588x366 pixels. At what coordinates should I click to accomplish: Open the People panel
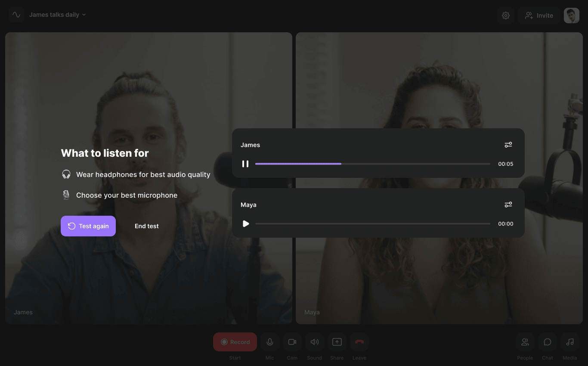[x=525, y=342]
